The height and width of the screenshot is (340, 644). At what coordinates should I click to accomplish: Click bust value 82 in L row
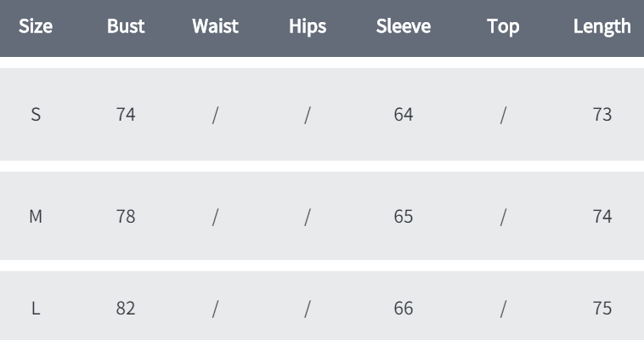pos(126,309)
